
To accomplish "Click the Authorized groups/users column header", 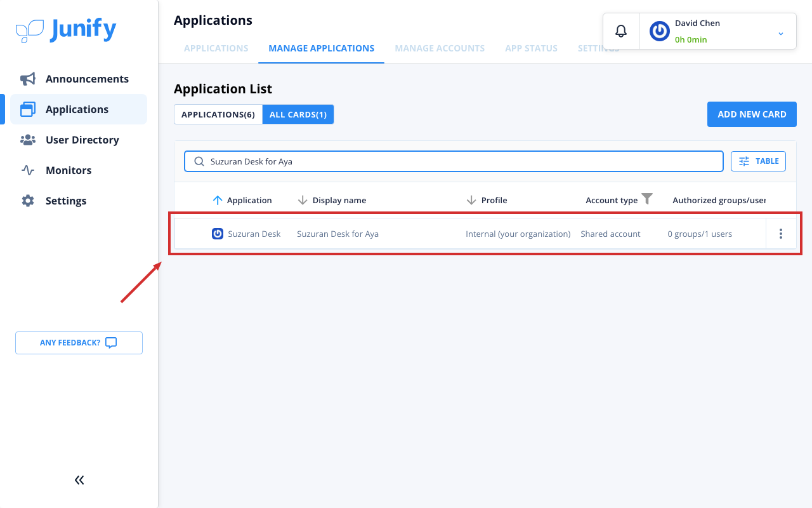I will point(719,200).
